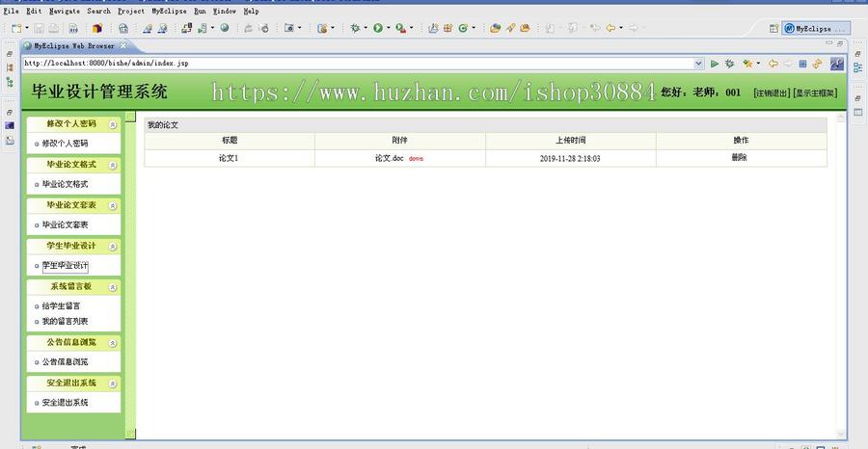Image resolution: width=868 pixels, height=449 pixels.
Task: Switch to the MyEclipse perspective button
Action: pyautogui.click(x=815, y=28)
